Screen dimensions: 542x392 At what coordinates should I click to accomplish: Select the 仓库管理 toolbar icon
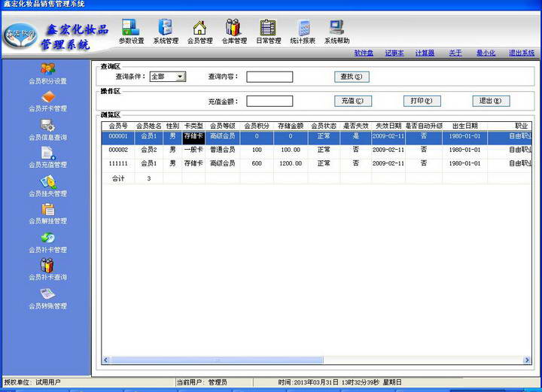(x=234, y=29)
